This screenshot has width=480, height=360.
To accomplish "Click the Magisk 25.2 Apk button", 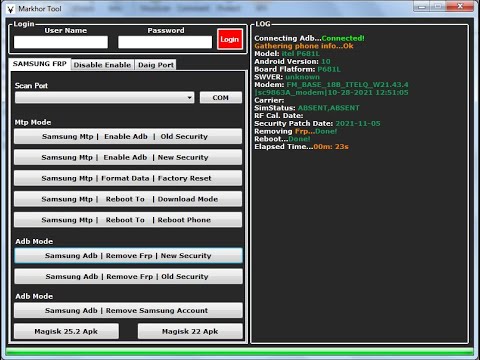I will (66, 331).
